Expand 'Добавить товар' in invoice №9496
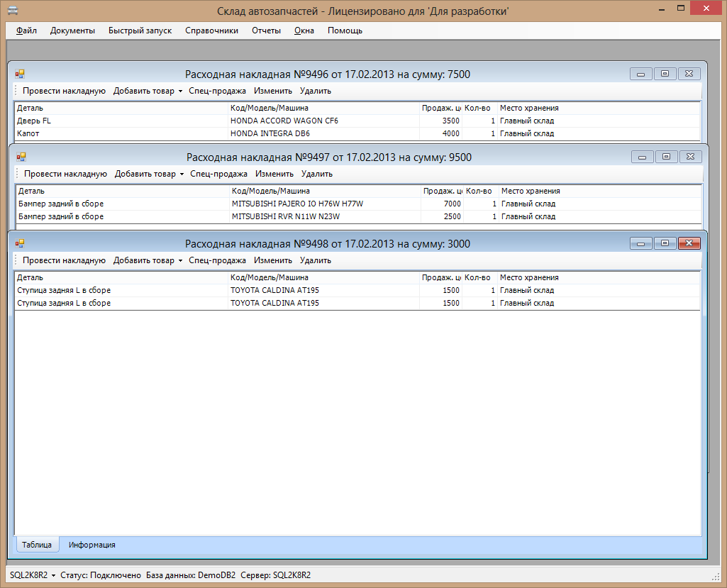727x588 pixels. (x=148, y=91)
